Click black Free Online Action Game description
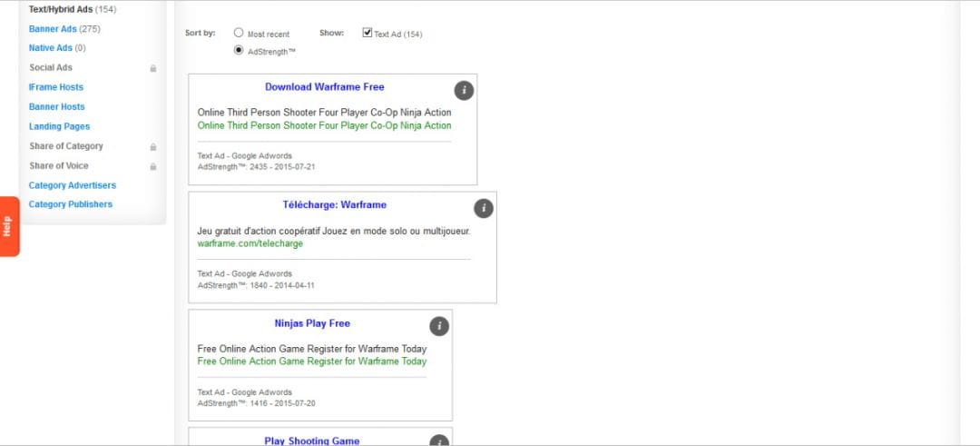Image resolution: width=980 pixels, height=446 pixels. [312, 349]
